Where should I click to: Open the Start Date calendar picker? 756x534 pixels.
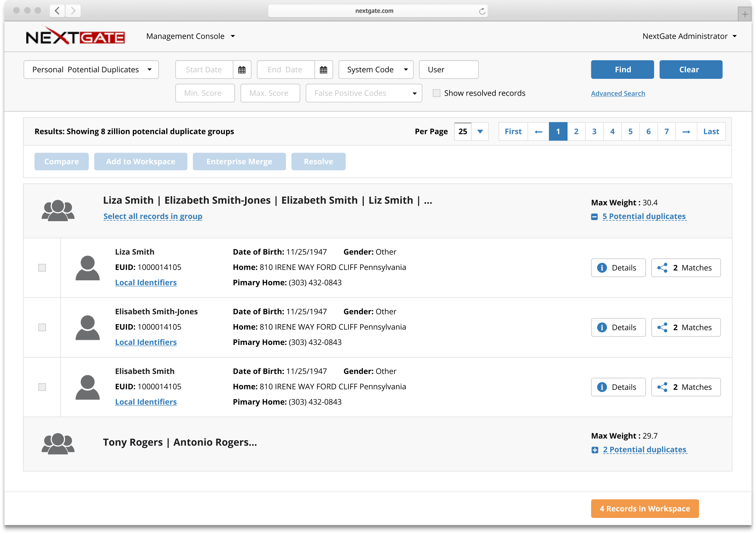coord(242,70)
